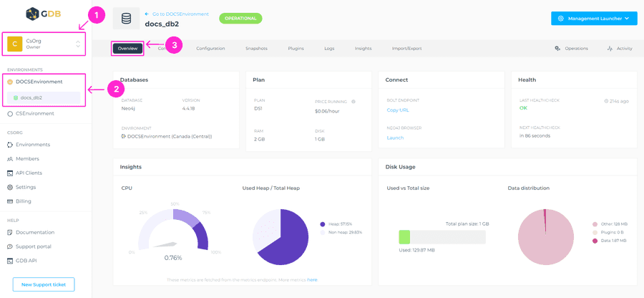Click the Environments sidebar icon
This screenshot has height=298, width=644.
(10, 145)
